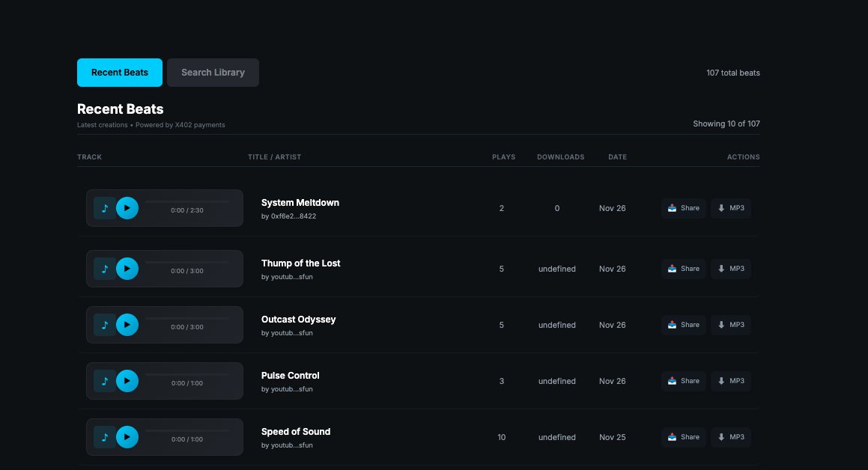Viewport: 868px width, 470px height.
Task: Seek in Pulse Control progress bar
Action: pos(187,374)
